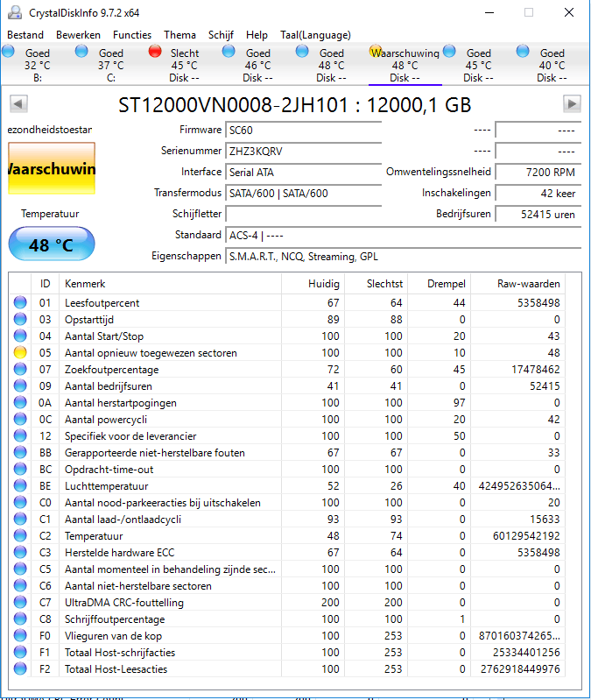
Task: Click blue status icon of Aantal Start/Stop row
Action: tap(20, 336)
